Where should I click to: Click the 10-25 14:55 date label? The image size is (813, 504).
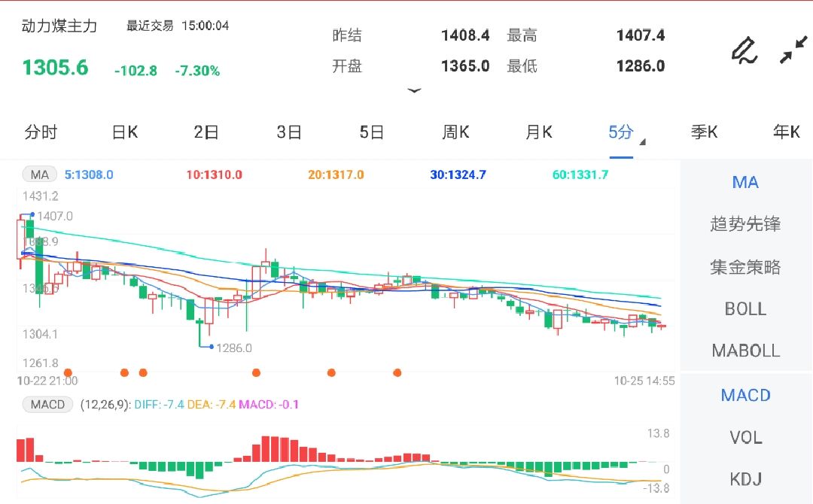point(644,381)
